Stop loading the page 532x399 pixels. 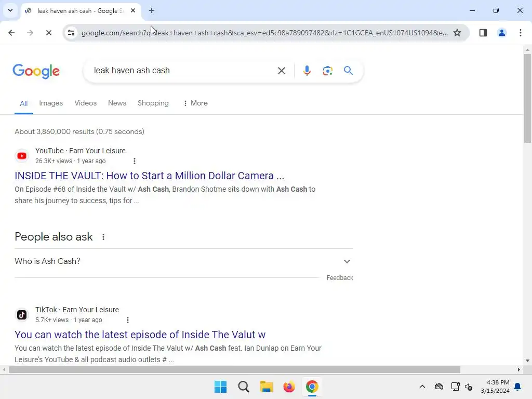point(48,33)
